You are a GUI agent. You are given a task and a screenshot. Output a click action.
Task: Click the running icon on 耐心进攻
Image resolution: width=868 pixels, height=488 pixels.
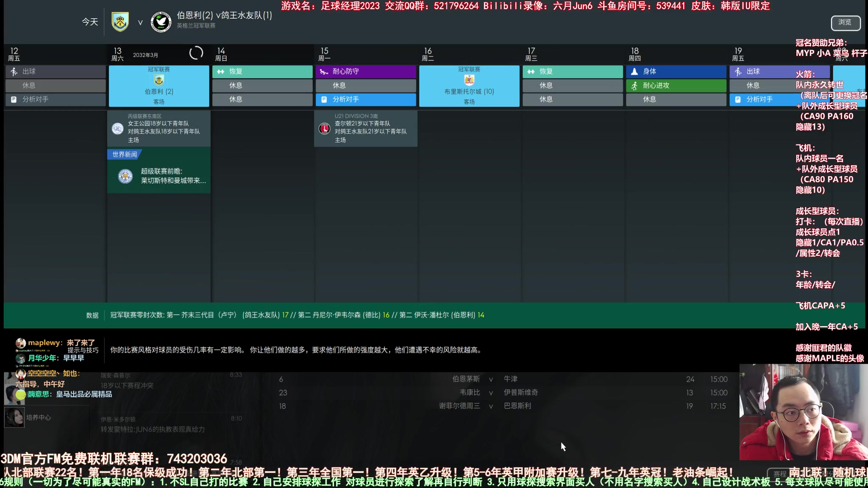point(634,86)
